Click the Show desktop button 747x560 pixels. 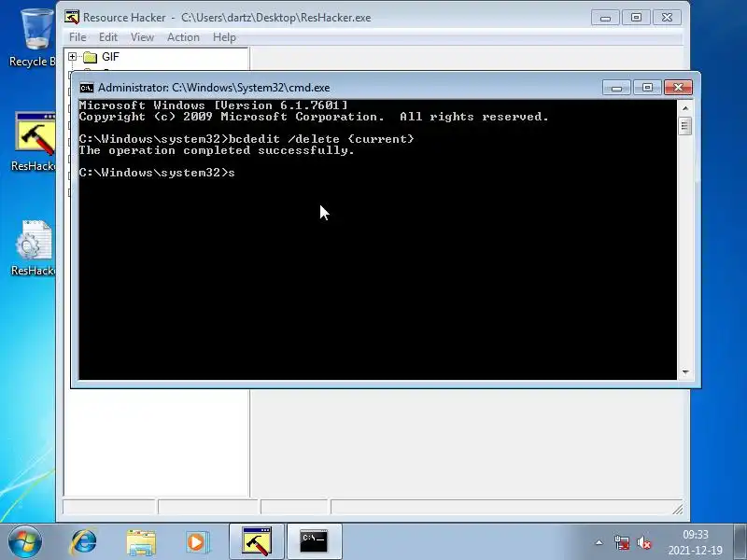pos(740,542)
